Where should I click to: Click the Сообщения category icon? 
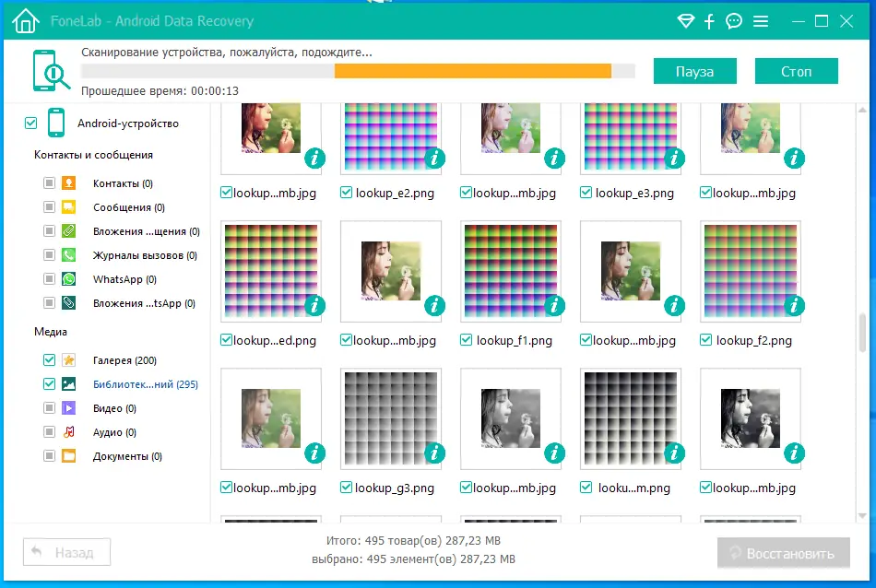pos(69,207)
